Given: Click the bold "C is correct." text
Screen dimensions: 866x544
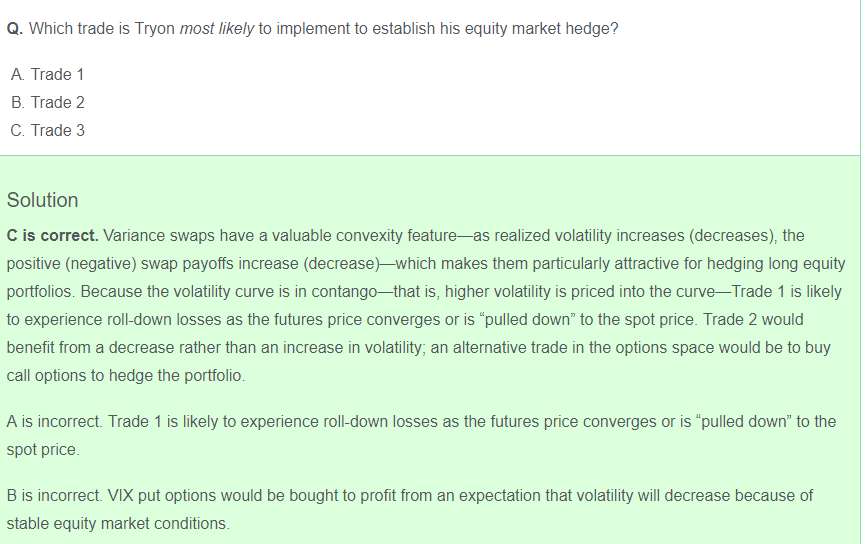Looking at the screenshot, I should coord(52,236).
